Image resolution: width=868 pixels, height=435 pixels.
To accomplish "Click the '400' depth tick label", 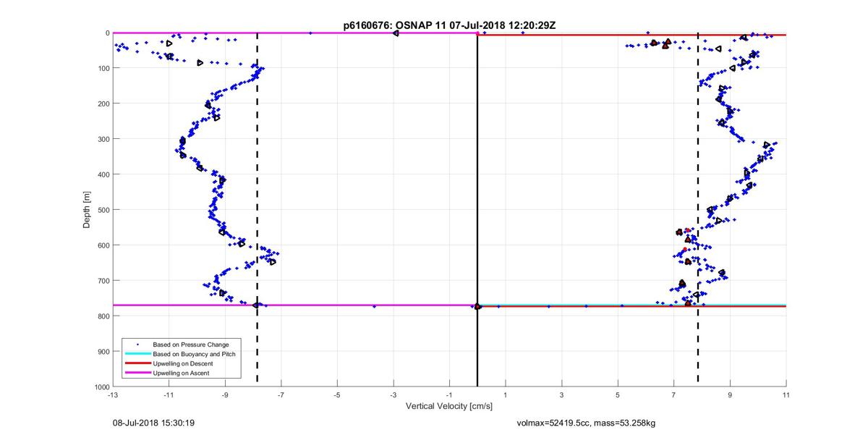I will tap(103, 174).
